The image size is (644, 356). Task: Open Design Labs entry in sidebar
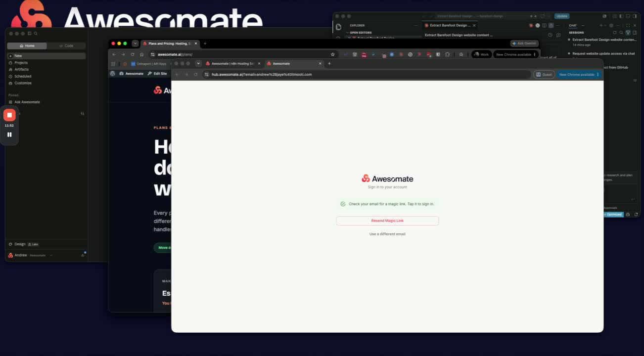pos(24,244)
